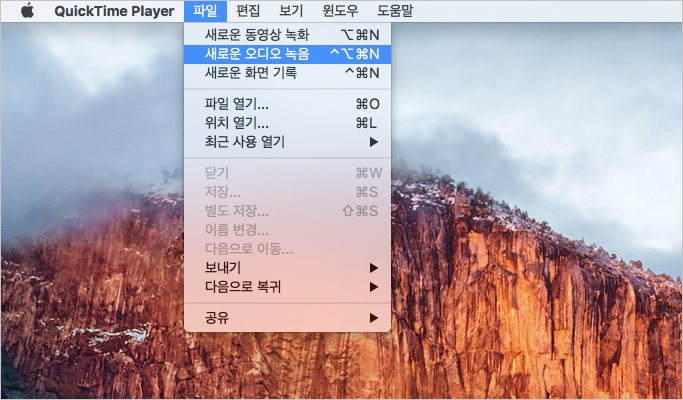Select 새로운 오디오 녹음 menu entry
Image resolution: width=683 pixels, height=400 pixels.
287,54
